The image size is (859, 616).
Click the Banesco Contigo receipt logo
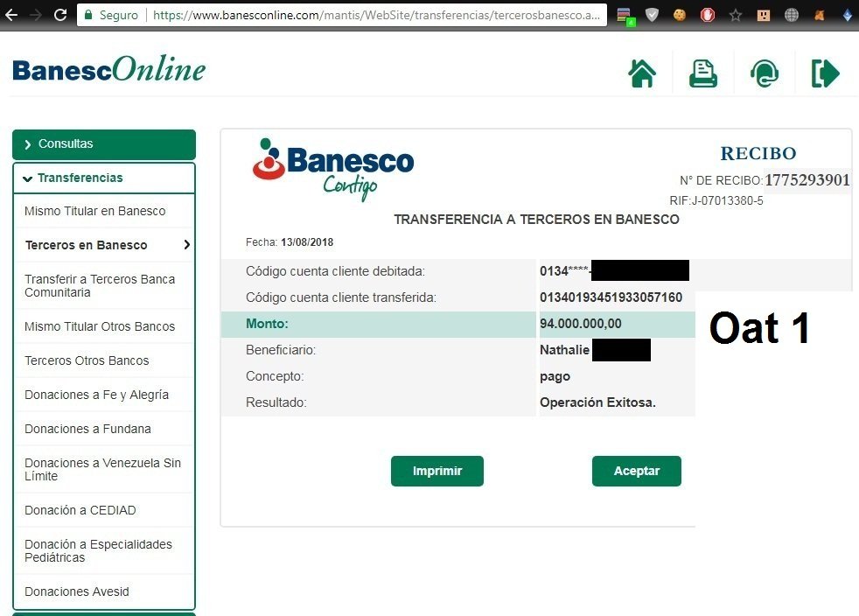(x=333, y=169)
